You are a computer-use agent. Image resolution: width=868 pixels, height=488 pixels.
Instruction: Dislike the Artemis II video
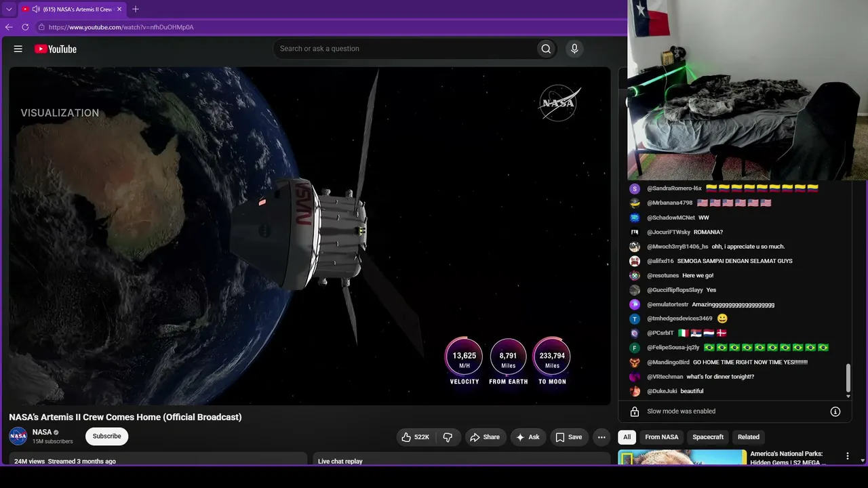click(x=448, y=437)
